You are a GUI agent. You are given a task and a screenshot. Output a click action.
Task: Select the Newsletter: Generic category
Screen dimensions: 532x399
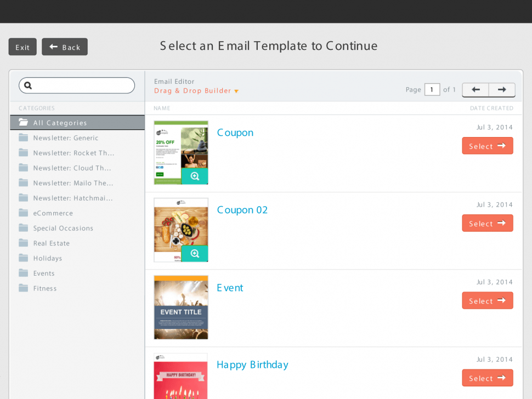66,138
